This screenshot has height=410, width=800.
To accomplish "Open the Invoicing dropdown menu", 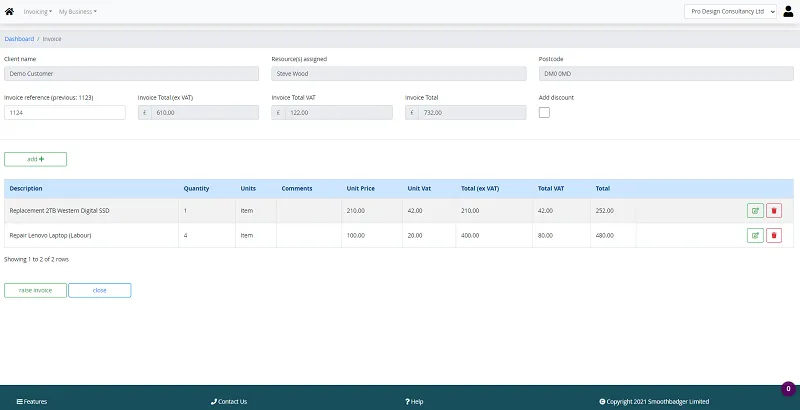I will pyautogui.click(x=38, y=11).
